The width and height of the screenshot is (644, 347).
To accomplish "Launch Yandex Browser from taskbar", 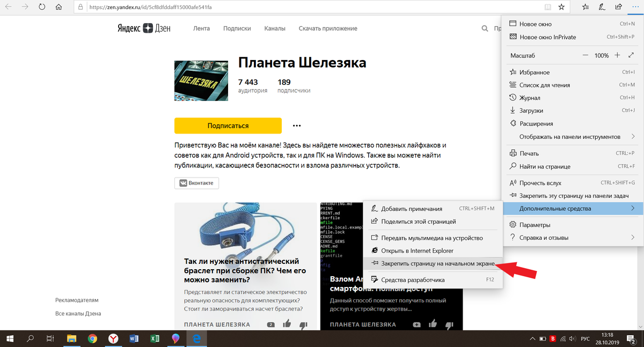I will 114,338.
